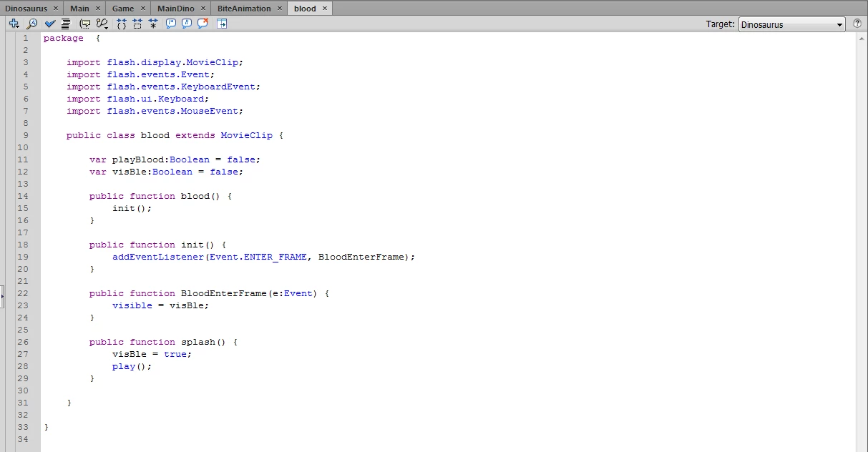Collapse the selected code block

[137, 24]
